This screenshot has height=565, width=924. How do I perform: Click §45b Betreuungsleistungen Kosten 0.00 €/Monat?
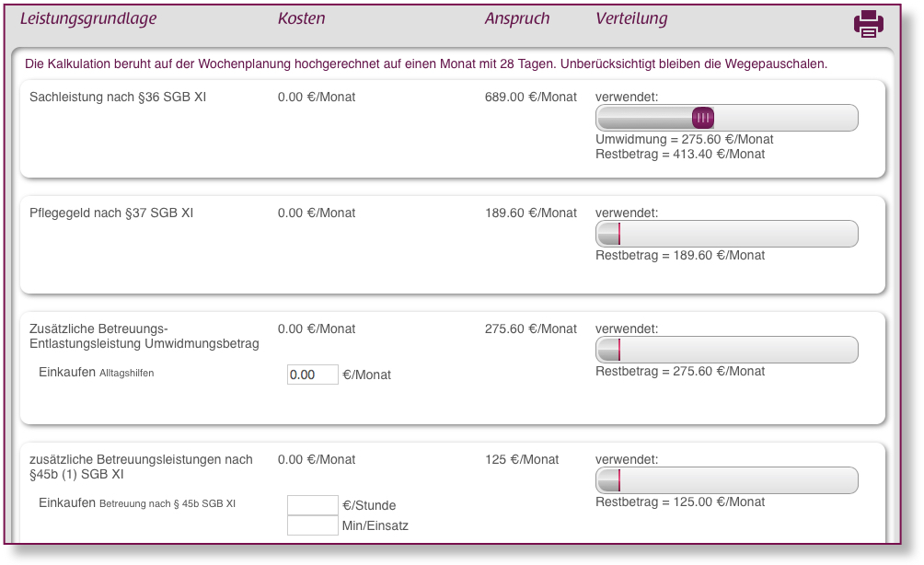(x=317, y=460)
